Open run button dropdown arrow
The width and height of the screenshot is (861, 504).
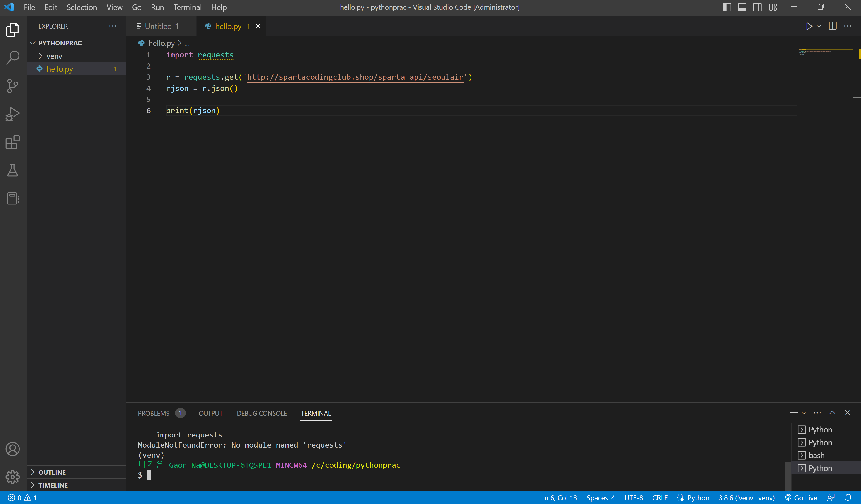pyautogui.click(x=819, y=26)
